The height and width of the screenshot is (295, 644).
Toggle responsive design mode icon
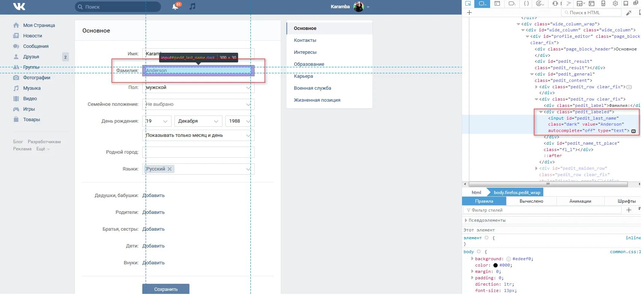coord(603,3)
